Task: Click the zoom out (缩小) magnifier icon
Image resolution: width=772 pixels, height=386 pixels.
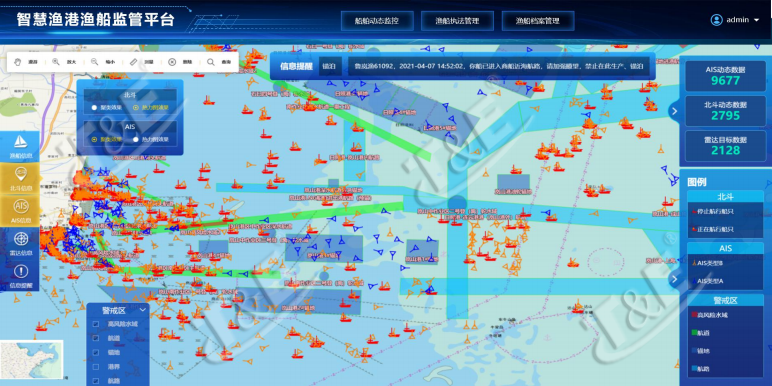Action: (94, 62)
